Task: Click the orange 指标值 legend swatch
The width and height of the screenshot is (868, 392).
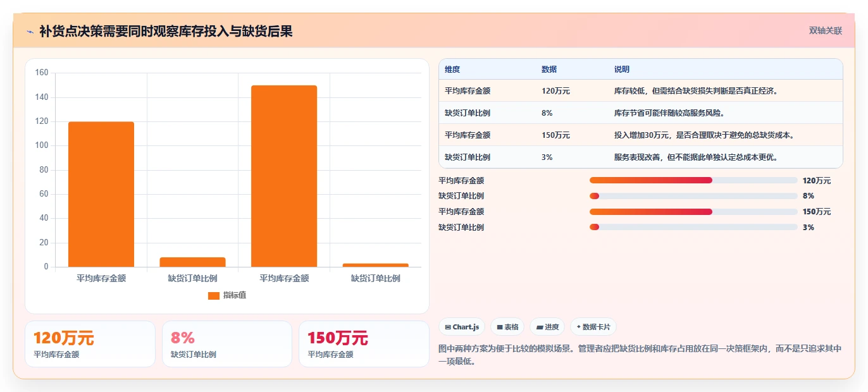Action: point(214,295)
